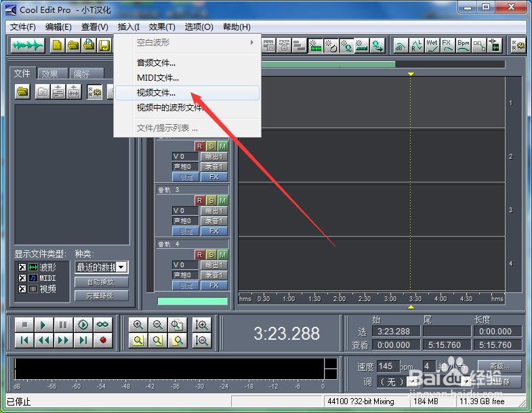Click 始 selection field 3:23.288
The height and width of the screenshot is (413, 532).
(x=396, y=331)
